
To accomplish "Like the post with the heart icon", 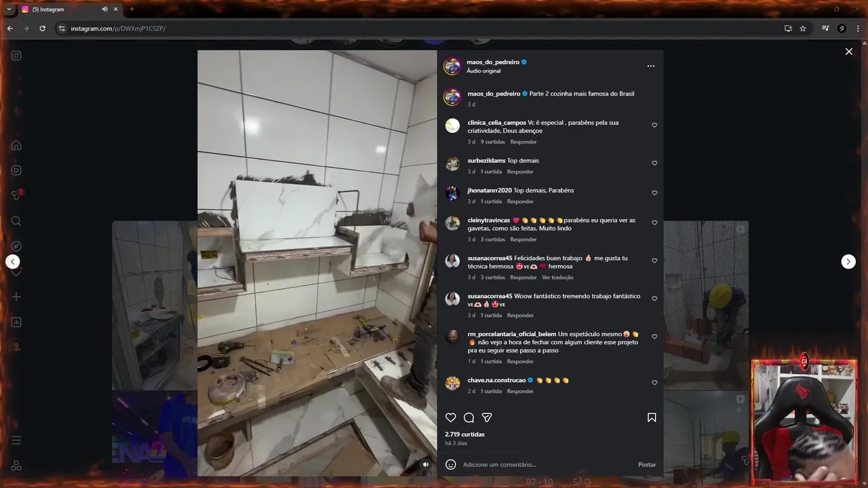I will point(450,418).
